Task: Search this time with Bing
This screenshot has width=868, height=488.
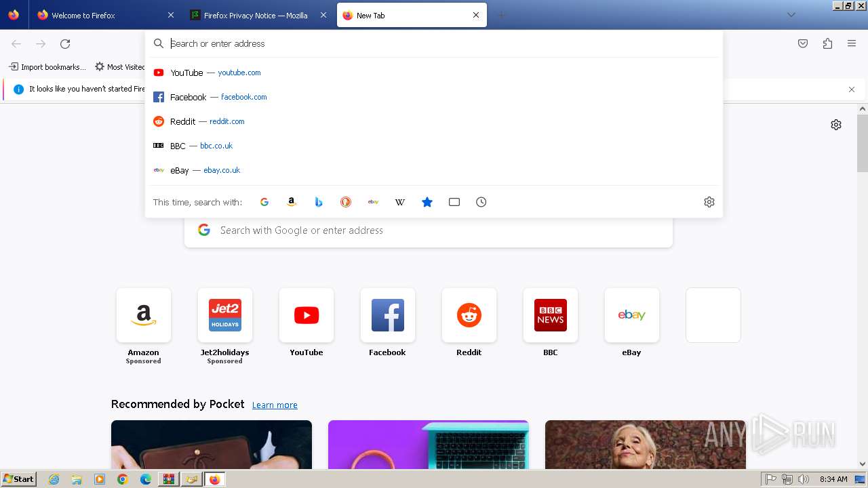Action: click(319, 202)
